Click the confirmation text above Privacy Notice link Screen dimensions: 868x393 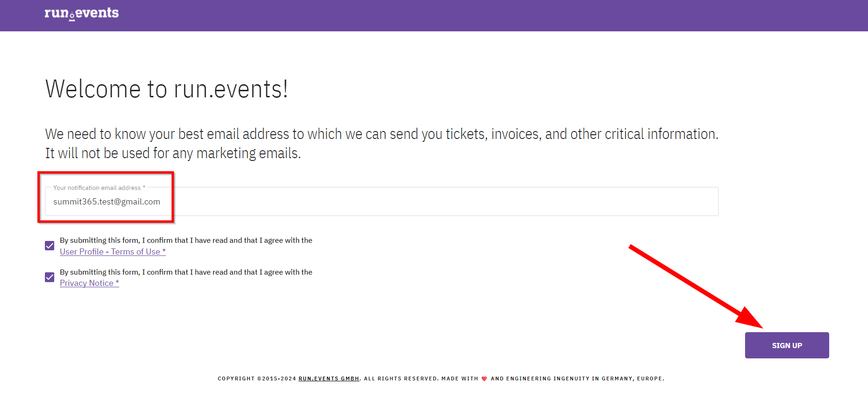point(186,272)
